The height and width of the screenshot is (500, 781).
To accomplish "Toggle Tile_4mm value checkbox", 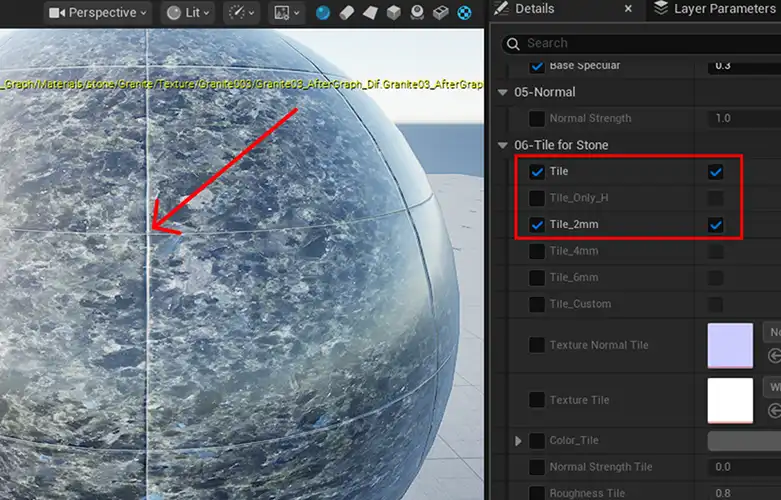I will click(x=716, y=251).
